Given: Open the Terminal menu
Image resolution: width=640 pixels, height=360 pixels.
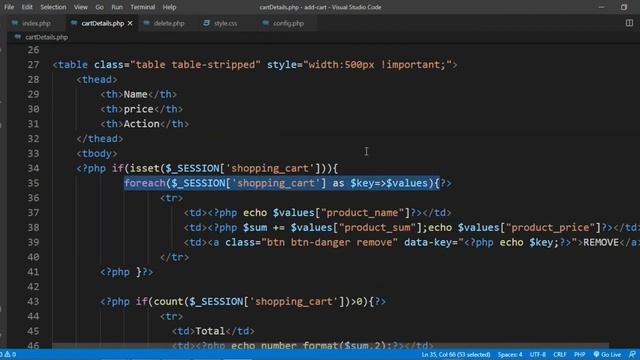Looking at the screenshot, I should tap(142, 7).
